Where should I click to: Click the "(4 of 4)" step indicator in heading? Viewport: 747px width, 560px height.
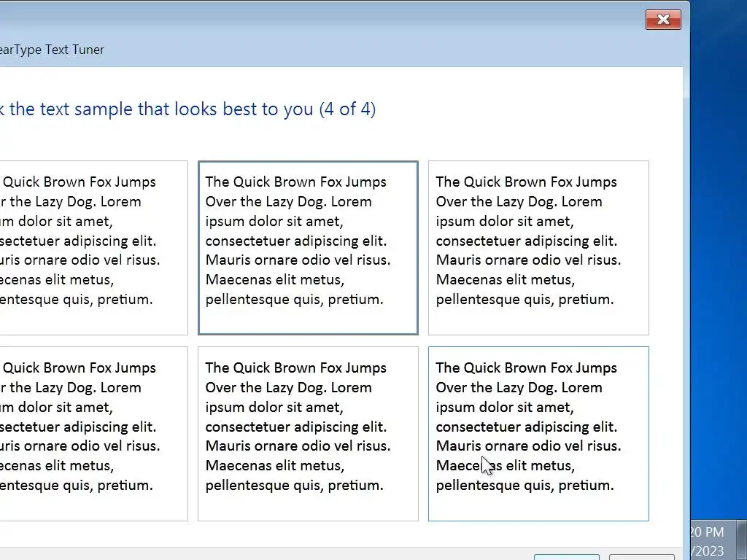click(347, 109)
